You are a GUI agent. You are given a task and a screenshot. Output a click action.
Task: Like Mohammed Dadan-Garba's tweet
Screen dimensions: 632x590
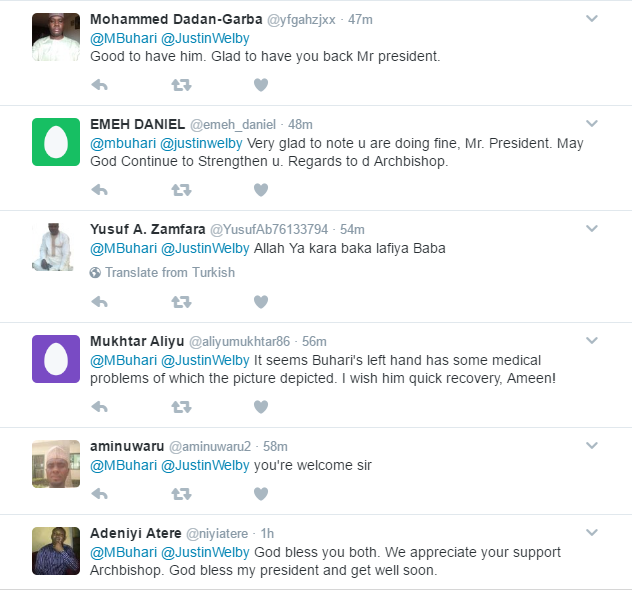[261, 85]
